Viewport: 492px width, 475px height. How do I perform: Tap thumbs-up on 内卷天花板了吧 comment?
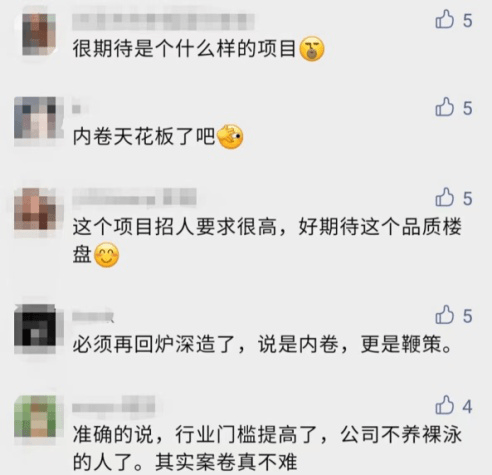(x=445, y=107)
